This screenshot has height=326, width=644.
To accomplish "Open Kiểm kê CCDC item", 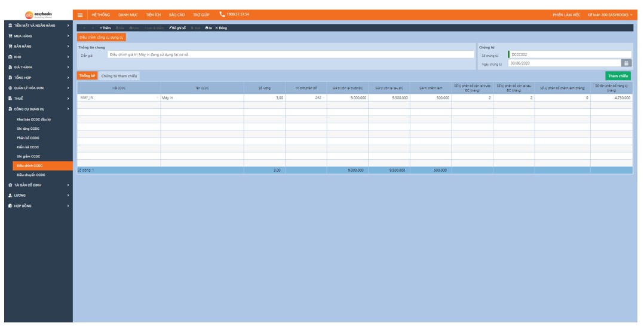I will pos(28,147).
